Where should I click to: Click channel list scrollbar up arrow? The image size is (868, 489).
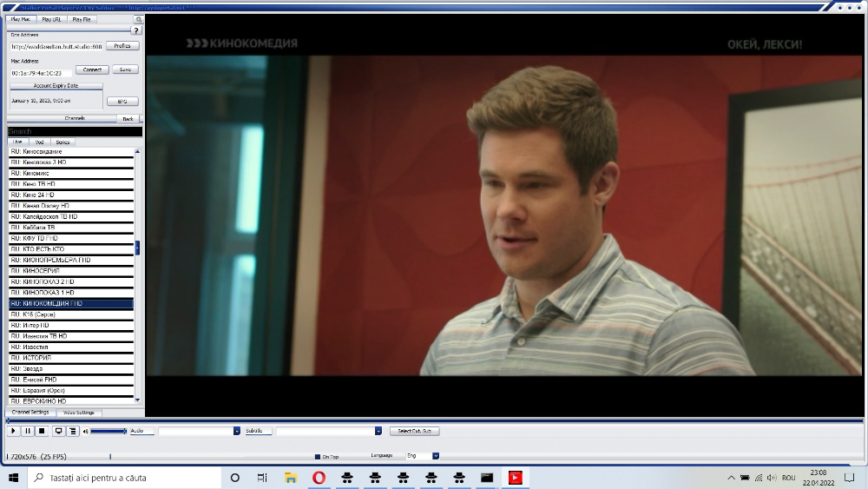coord(137,151)
